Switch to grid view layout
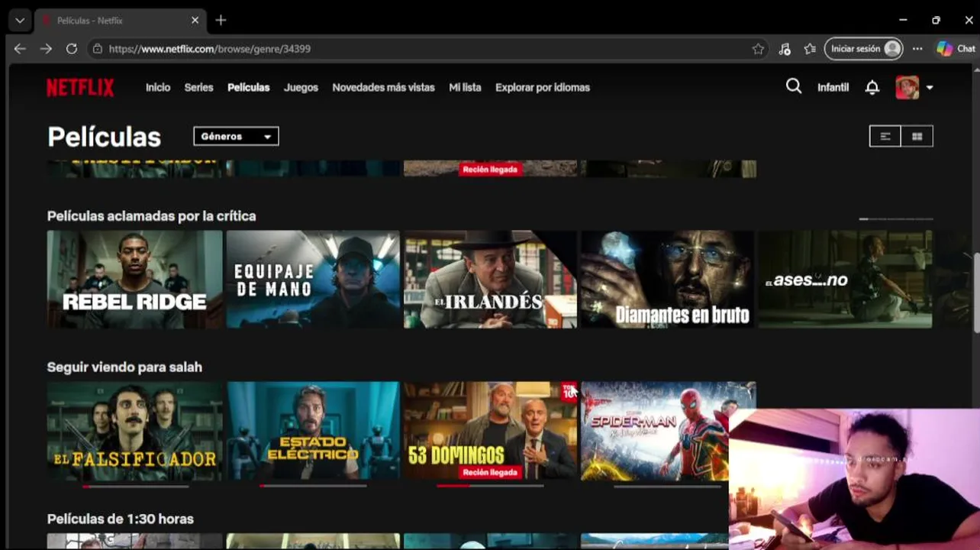Image resolution: width=980 pixels, height=550 pixels. (917, 136)
